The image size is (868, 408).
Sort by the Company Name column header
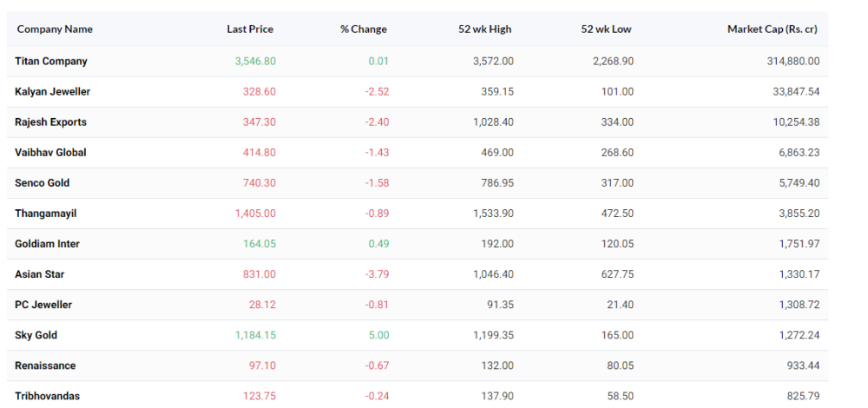tap(55, 30)
